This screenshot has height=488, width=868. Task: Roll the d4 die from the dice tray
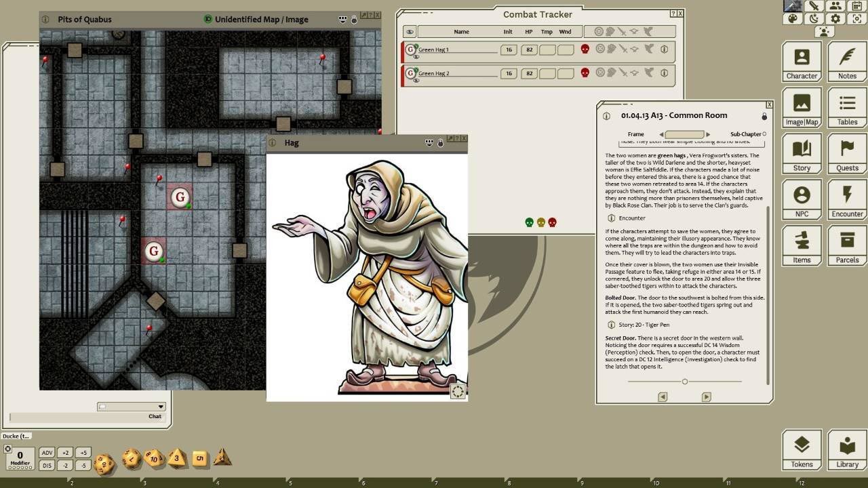point(222,459)
